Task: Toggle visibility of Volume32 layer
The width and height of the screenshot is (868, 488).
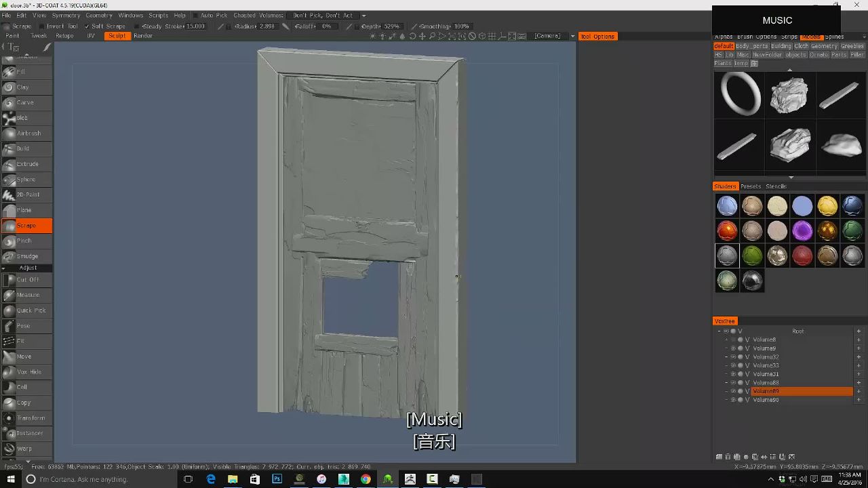Action: click(x=733, y=357)
